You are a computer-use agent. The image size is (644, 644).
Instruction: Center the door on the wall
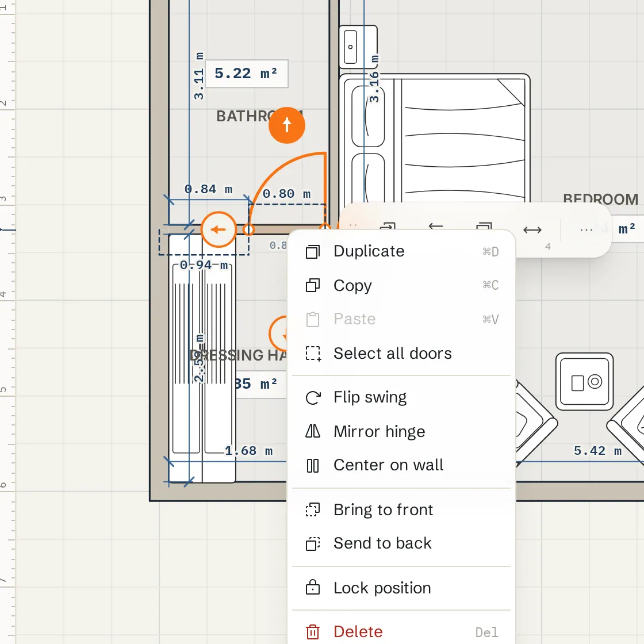tap(401, 465)
